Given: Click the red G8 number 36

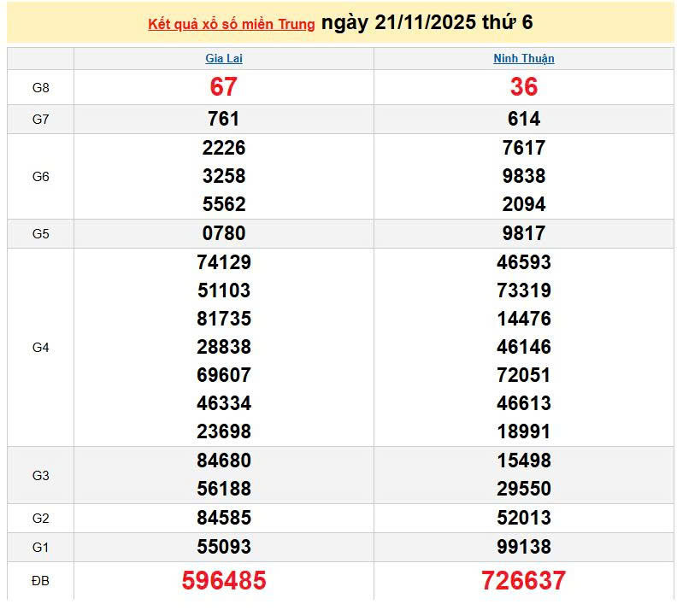Looking at the screenshot, I should coord(523,87).
